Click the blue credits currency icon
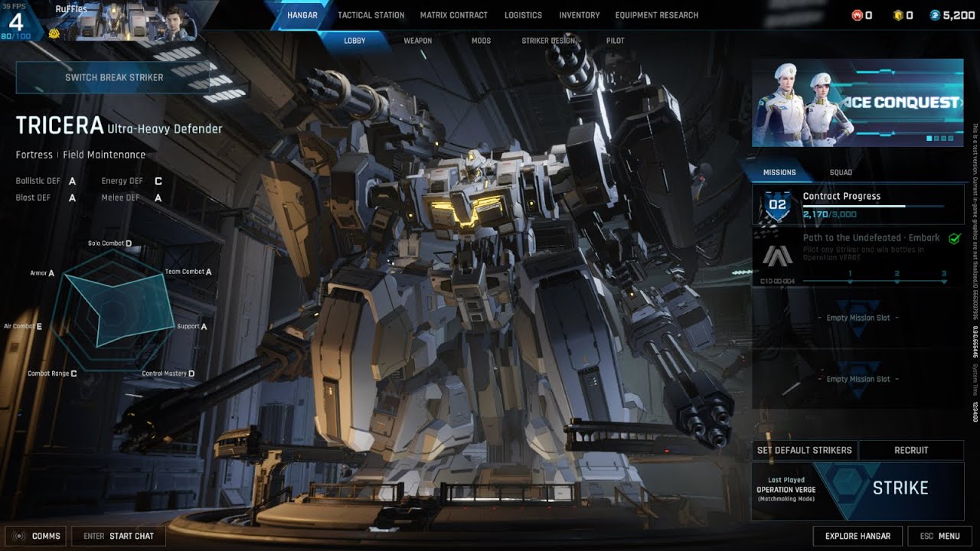Screen dimensions: 980x551 (x=935, y=15)
